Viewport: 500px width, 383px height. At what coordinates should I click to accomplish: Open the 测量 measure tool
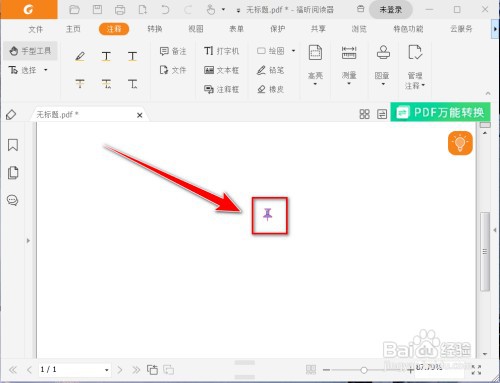[x=349, y=65]
